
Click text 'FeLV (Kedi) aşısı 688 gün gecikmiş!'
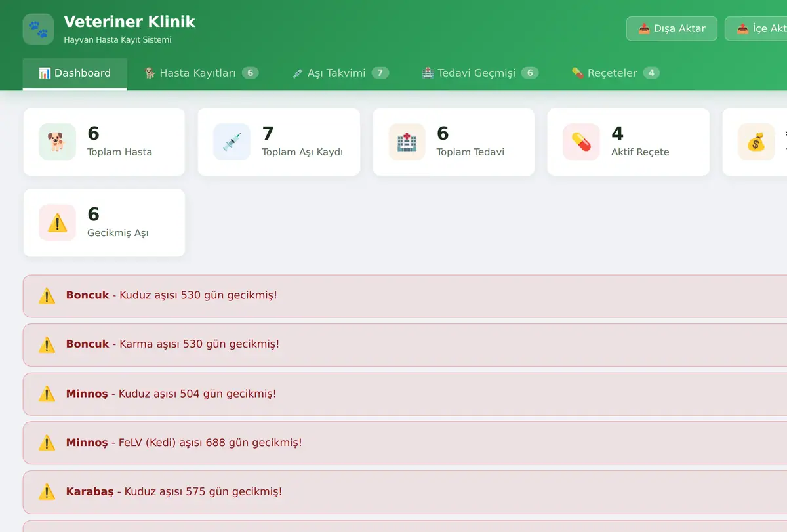point(211,443)
